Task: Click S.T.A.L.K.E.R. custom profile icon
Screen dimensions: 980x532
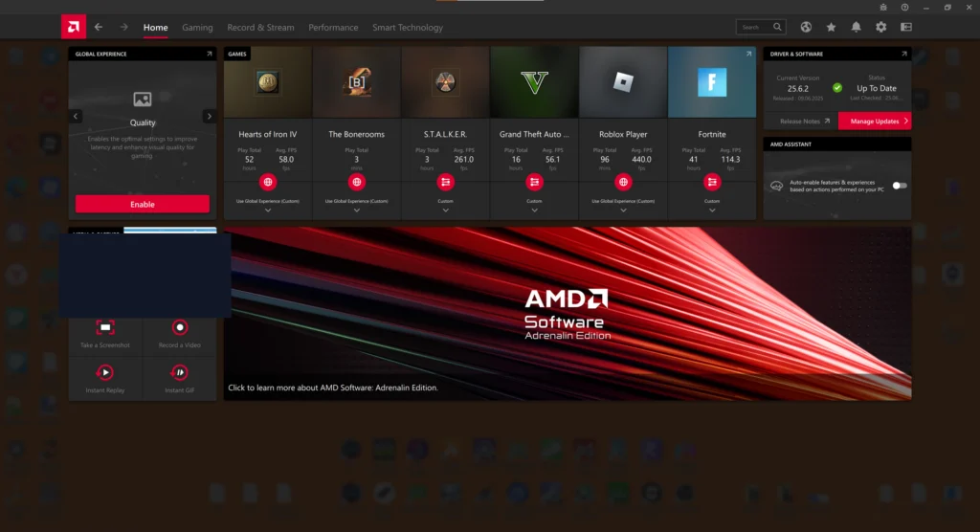Action: (x=446, y=182)
